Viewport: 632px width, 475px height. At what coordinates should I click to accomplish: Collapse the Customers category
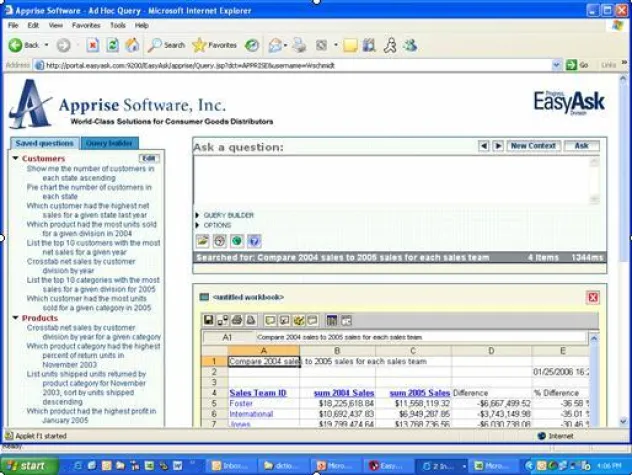pos(16,158)
